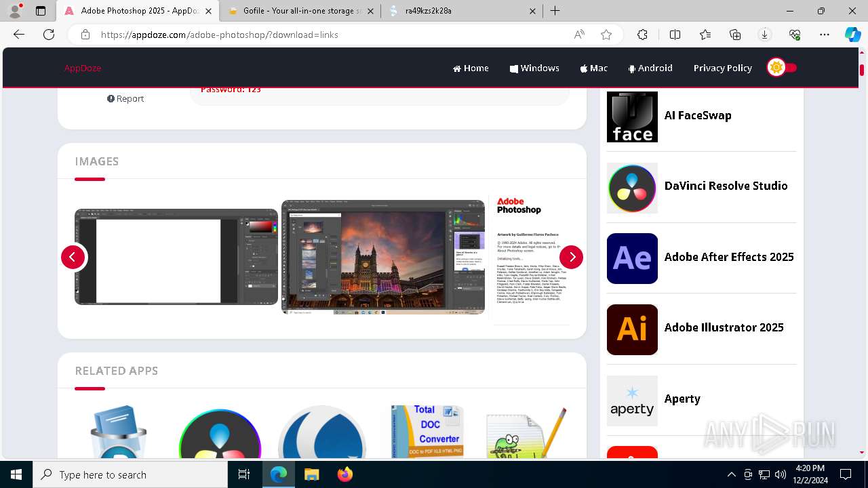Open the DaVinci icon under Related Apps
This screenshot has height=488, width=868.
(220, 434)
